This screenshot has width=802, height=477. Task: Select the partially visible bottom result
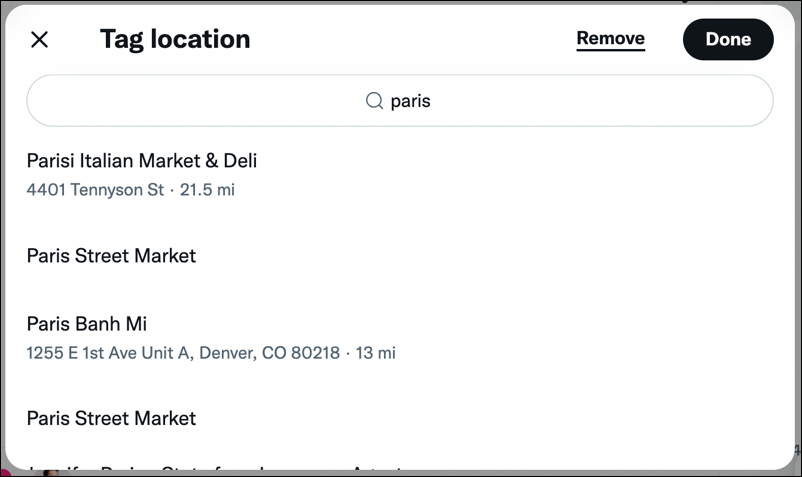tap(215, 466)
